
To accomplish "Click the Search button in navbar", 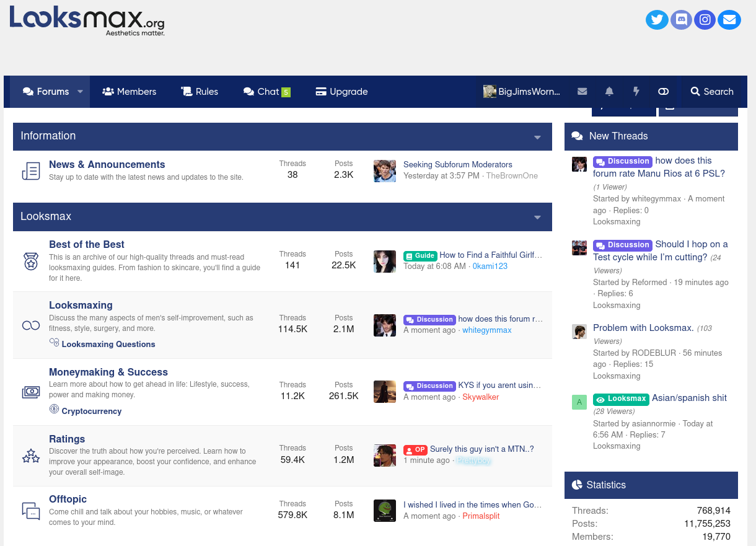I will tap(712, 92).
